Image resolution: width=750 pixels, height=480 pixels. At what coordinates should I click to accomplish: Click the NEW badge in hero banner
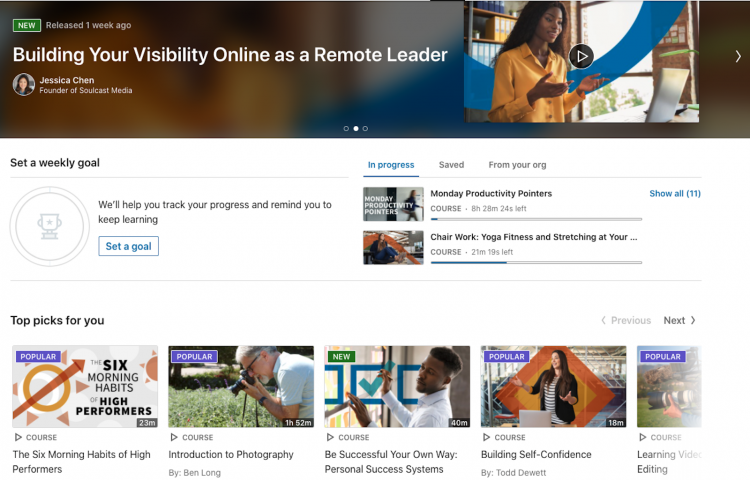27,25
